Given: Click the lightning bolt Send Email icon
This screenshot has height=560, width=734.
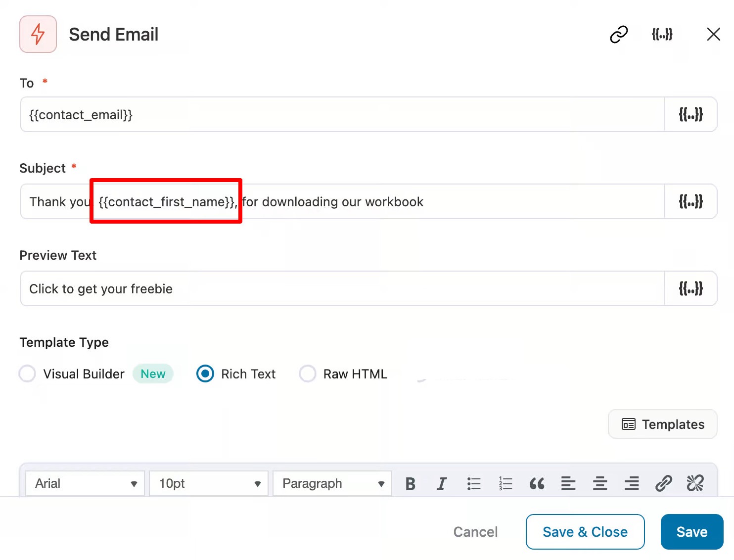Looking at the screenshot, I should [x=38, y=34].
